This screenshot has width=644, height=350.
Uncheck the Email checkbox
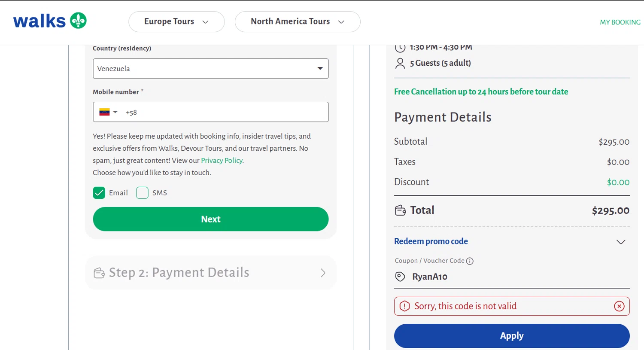click(99, 193)
